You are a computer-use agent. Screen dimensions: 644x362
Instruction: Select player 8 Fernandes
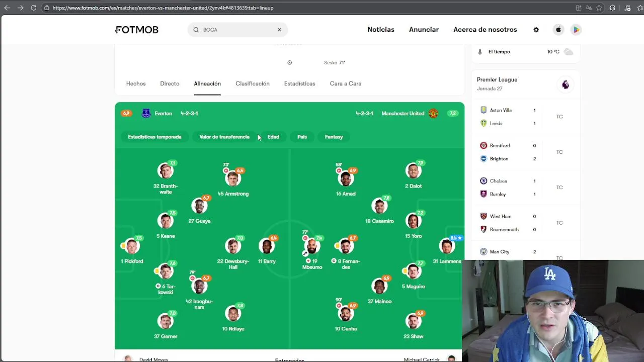point(346,253)
